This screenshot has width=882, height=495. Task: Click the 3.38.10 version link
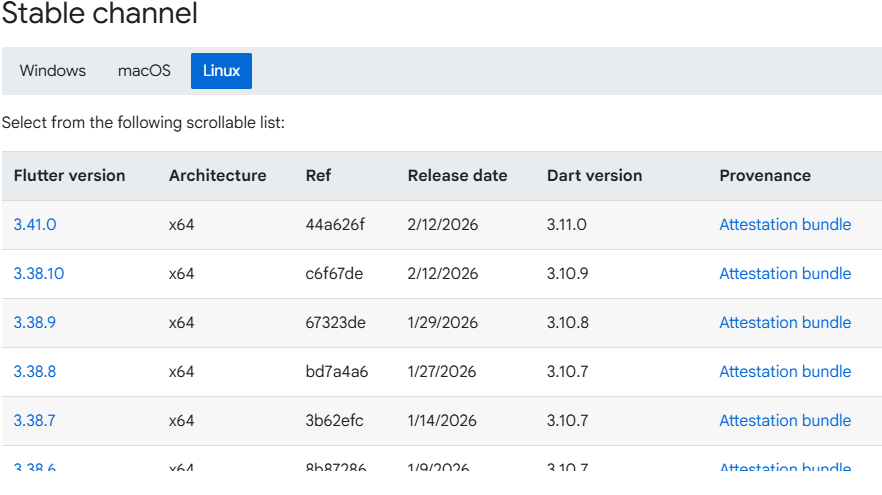[x=39, y=274]
